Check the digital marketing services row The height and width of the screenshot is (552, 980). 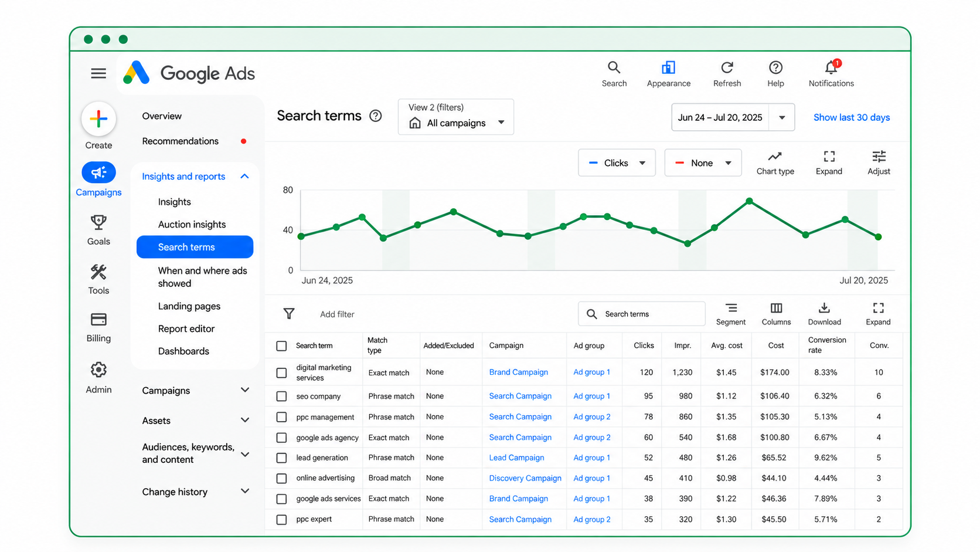[281, 372]
